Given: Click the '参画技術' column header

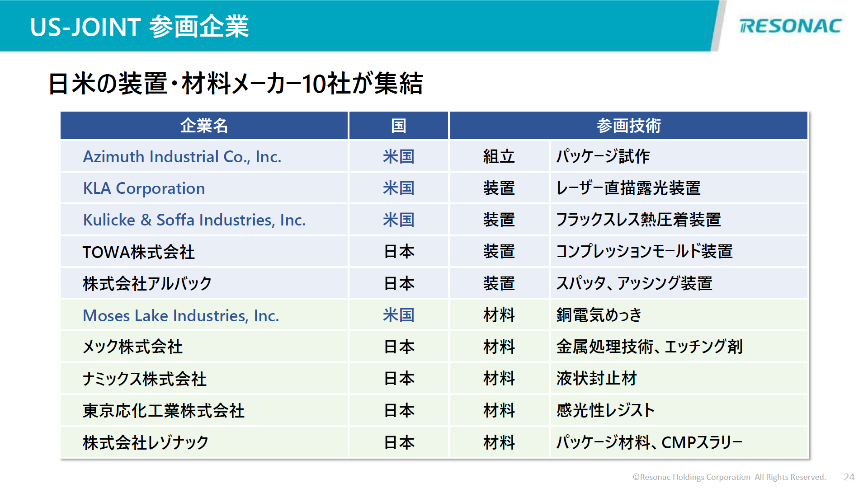Looking at the screenshot, I should click(628, 126).
